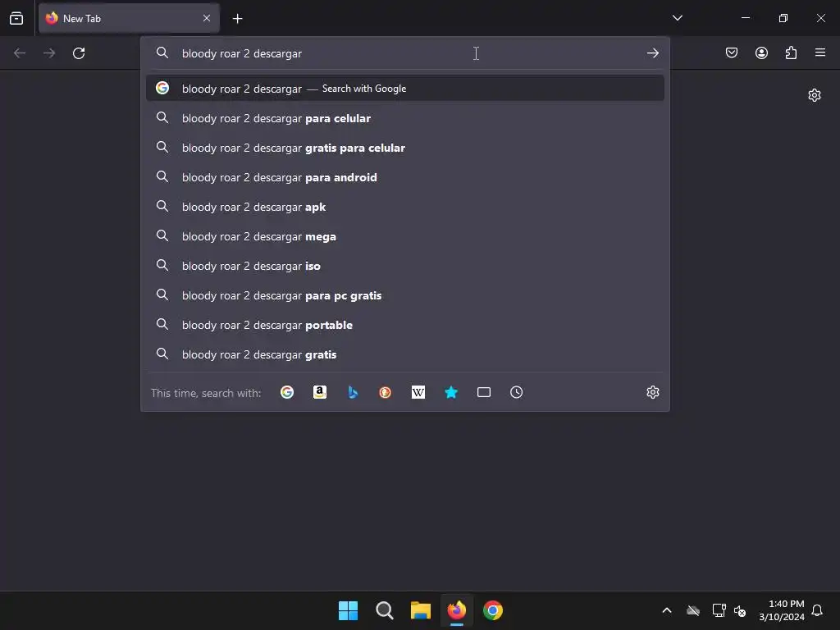Screen dimensions: 840x630
Task: Focus the address bar text field
Action: pyautogui.click(x=407, y=53)
